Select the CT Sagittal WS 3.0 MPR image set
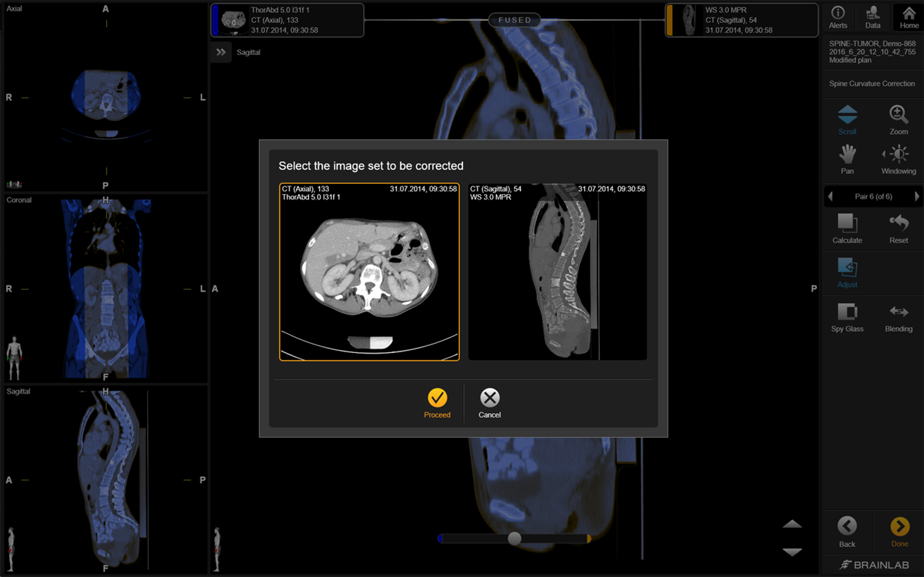The height and width of the screenshot is (577, 924). point(558,272)
